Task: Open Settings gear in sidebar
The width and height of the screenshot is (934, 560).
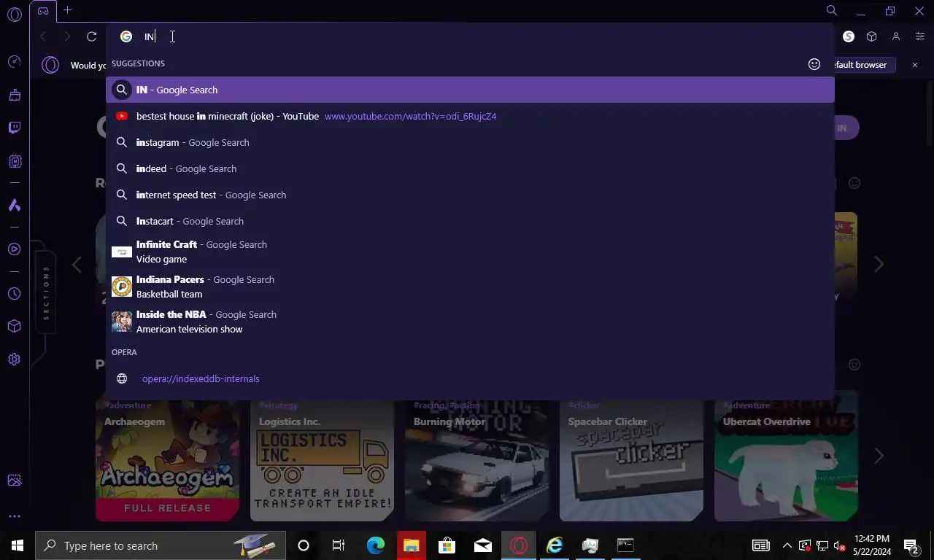Action: [15, 359]
